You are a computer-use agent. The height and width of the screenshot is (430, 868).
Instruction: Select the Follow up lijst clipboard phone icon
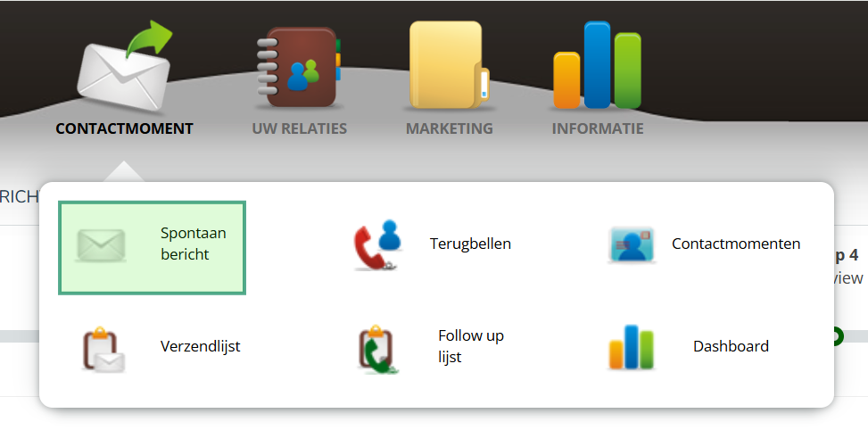[x=378, y=349]
